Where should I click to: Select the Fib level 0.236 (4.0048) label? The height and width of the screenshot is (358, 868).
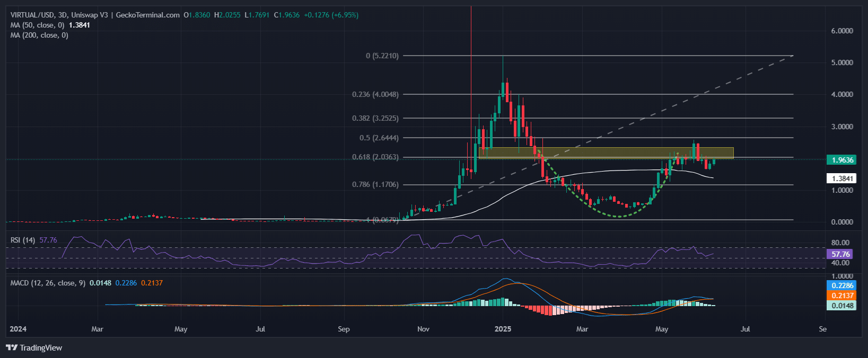pyautogui.click(x=375, y=94)
